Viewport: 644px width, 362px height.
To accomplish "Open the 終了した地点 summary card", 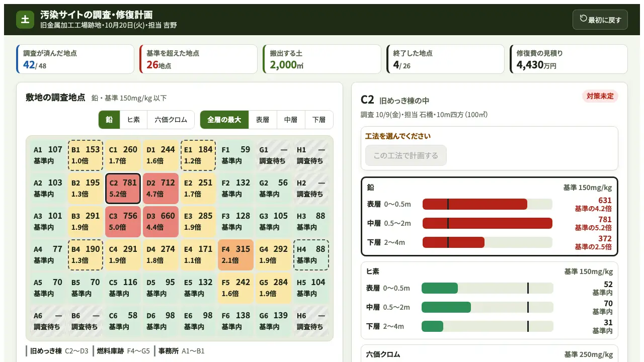I will [x=445, y=59].
